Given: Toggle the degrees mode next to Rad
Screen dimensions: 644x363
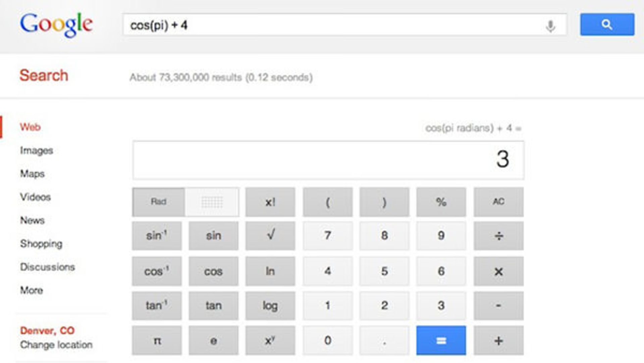Looking at the screenshot, I should pos(212,202).
